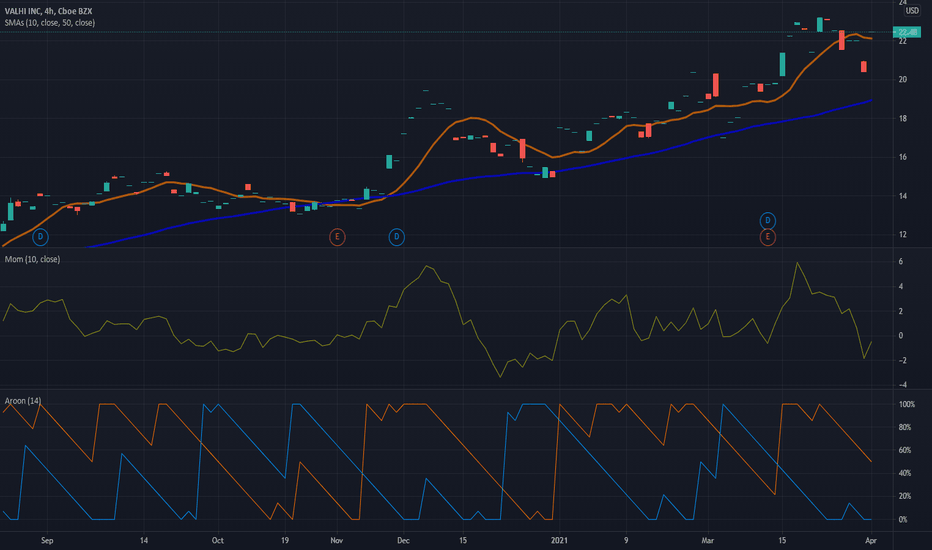
Task: Click the 18 price axis label
Action: click(903, 119)
